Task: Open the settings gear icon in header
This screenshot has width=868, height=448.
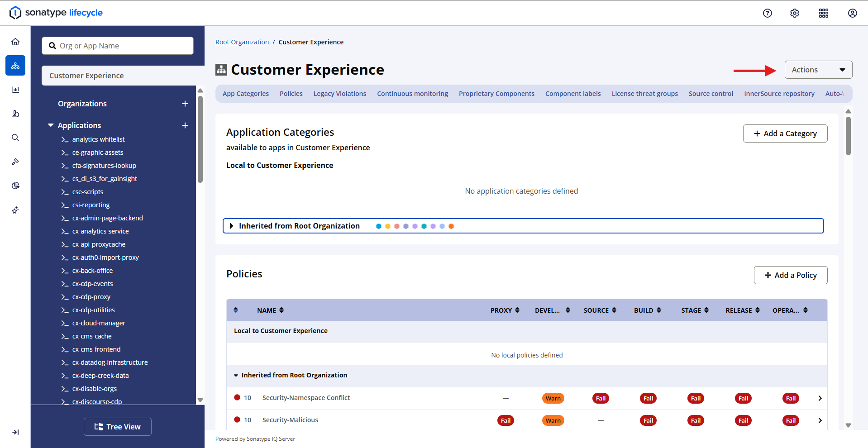Action: tap(795, 13)
